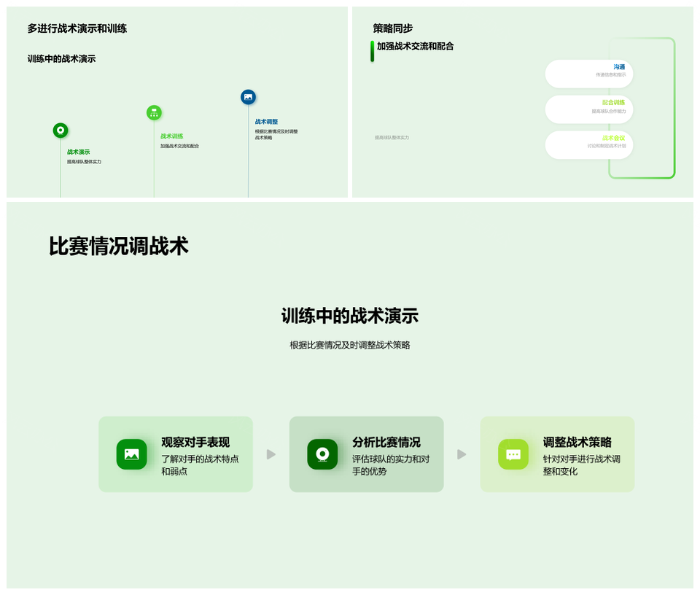The height and width of the screenshot is (595, 700).
Task: Select the picture icon in 观察对手表现 card
Action: pyautogui.click(x=131, y=454)
